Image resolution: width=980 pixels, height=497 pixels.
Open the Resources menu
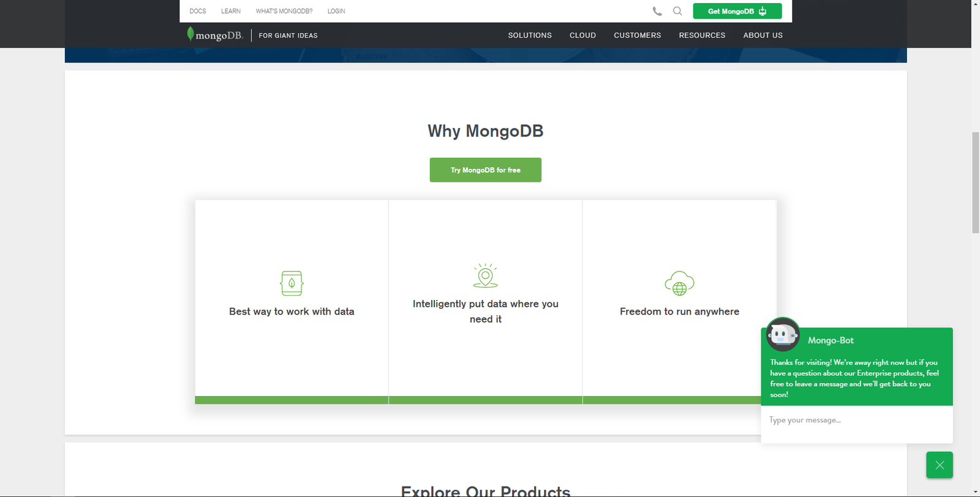coord(702,35)
